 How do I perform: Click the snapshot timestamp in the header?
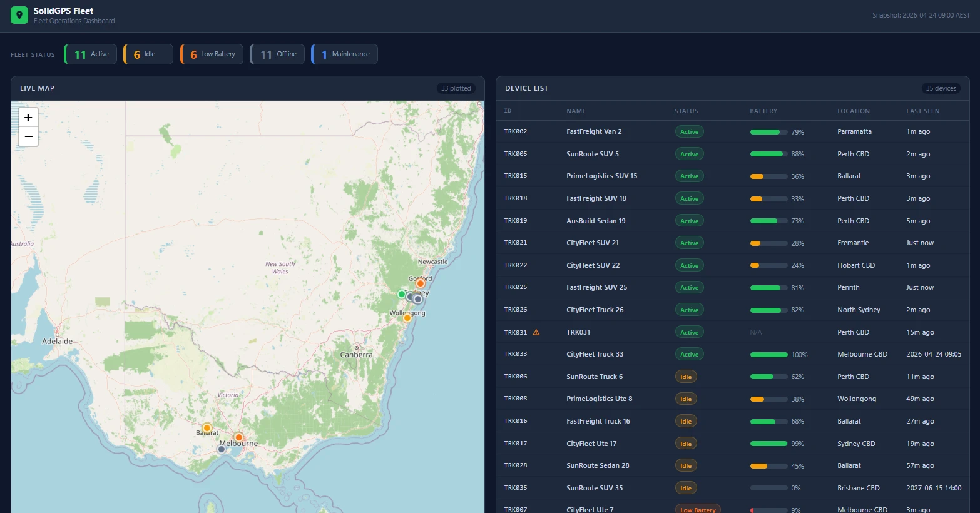[921, 15]
